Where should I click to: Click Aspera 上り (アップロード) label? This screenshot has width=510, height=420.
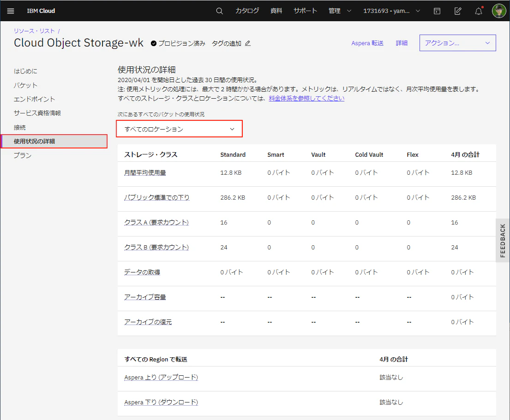point(161,377)
